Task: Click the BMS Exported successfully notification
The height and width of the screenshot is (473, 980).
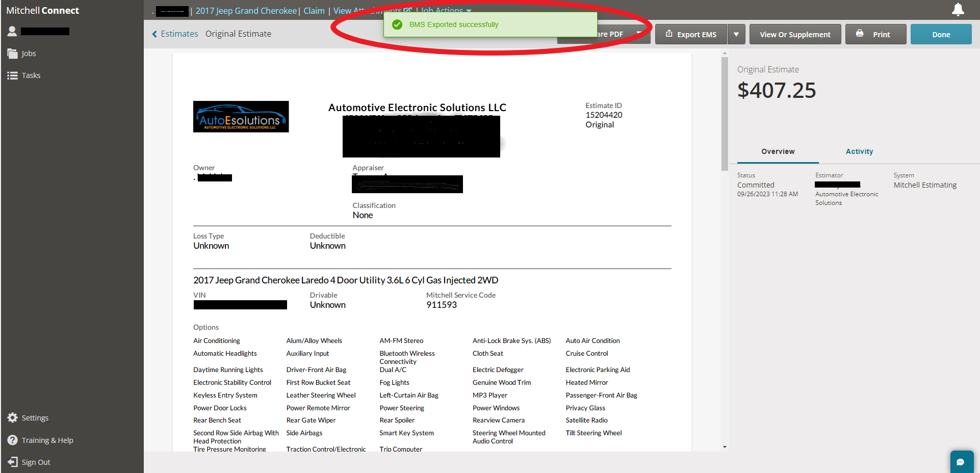Action: [490, 24]
